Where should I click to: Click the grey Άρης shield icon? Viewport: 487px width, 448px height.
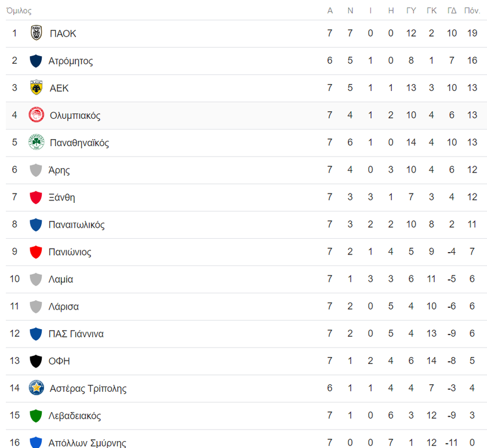pos(36,170)
